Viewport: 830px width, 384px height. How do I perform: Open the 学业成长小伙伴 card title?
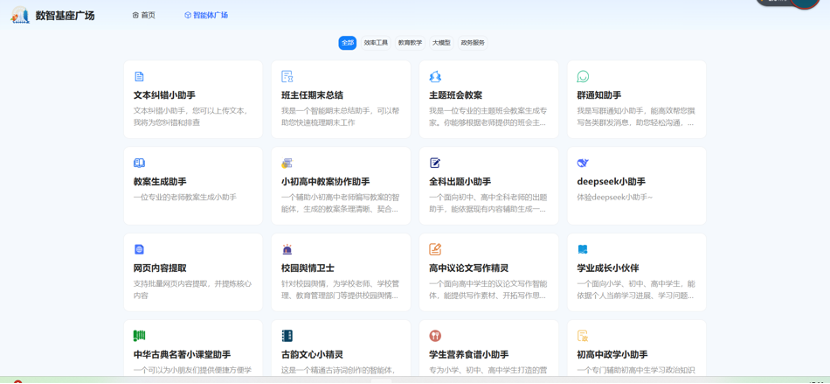click(x=608, y=268)
